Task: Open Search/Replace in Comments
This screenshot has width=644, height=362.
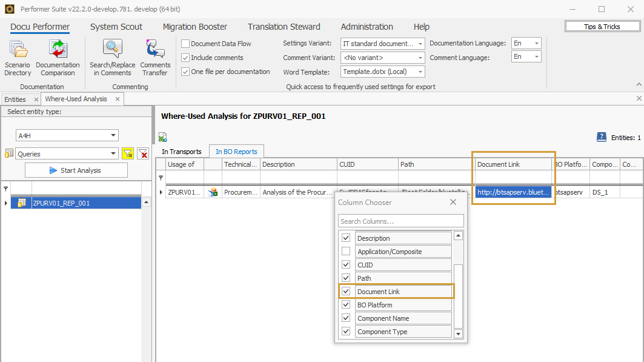Action: 111,57
